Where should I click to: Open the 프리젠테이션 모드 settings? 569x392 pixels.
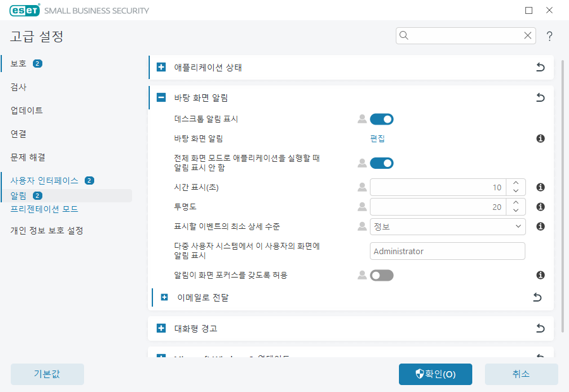pyautogui.click(x=40, y=209)
